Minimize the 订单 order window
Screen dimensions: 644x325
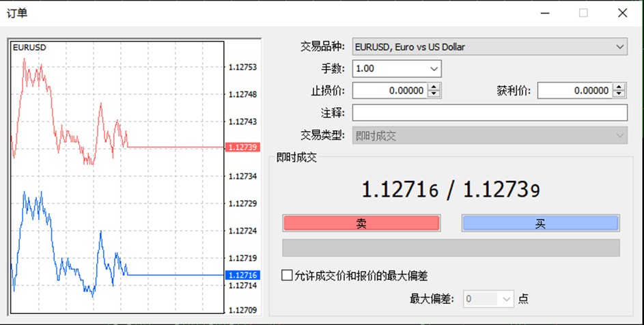545,13
